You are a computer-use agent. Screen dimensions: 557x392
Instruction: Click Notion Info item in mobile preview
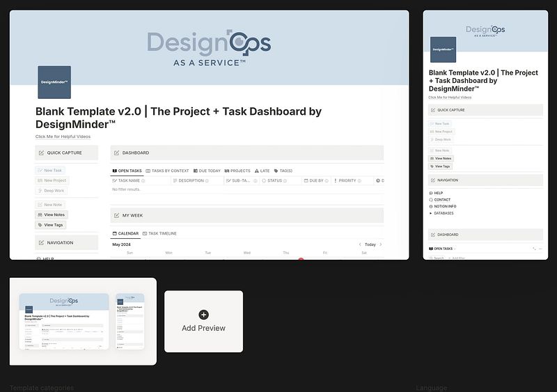point(443,206)
